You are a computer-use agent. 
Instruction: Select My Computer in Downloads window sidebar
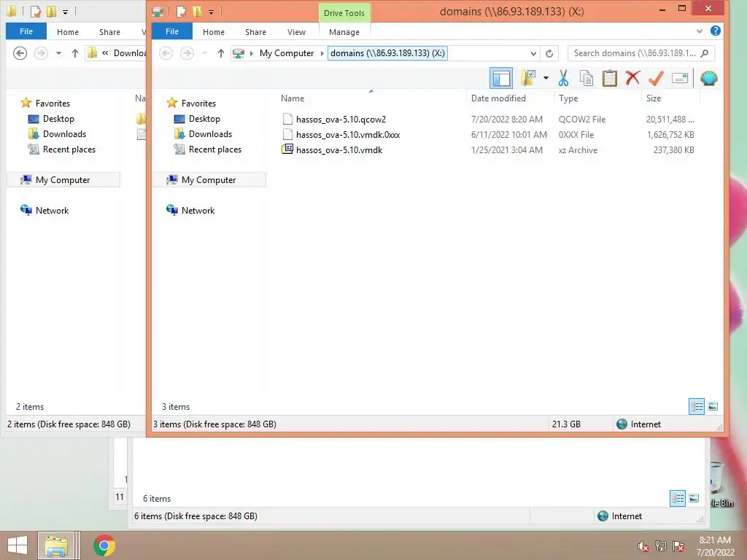(x=63, y=180)
